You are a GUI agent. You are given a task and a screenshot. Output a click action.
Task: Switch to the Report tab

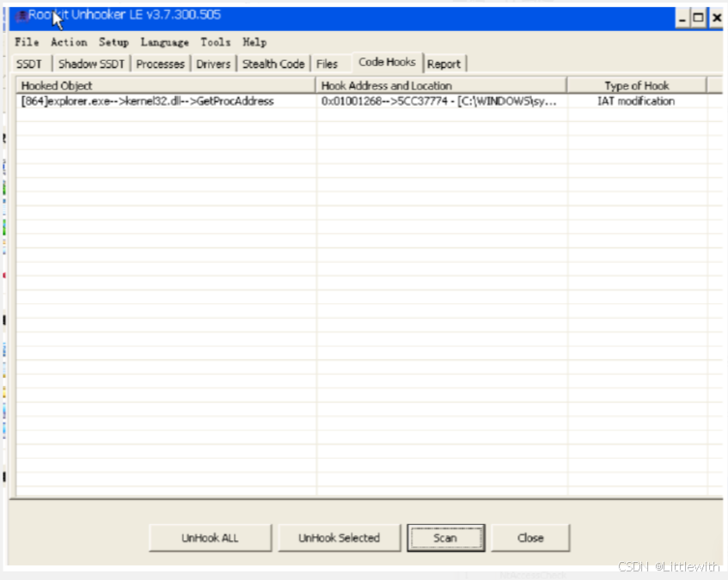tap(444, 64)
